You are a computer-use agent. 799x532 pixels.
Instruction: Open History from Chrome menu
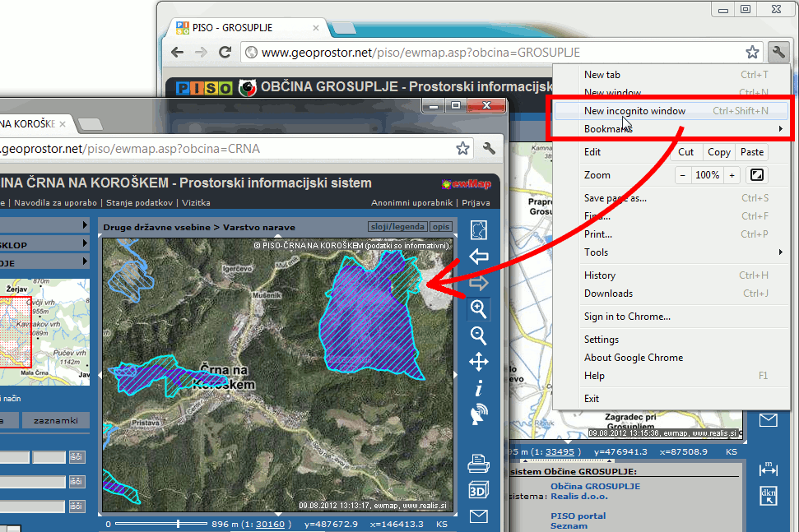coord(600,275)
